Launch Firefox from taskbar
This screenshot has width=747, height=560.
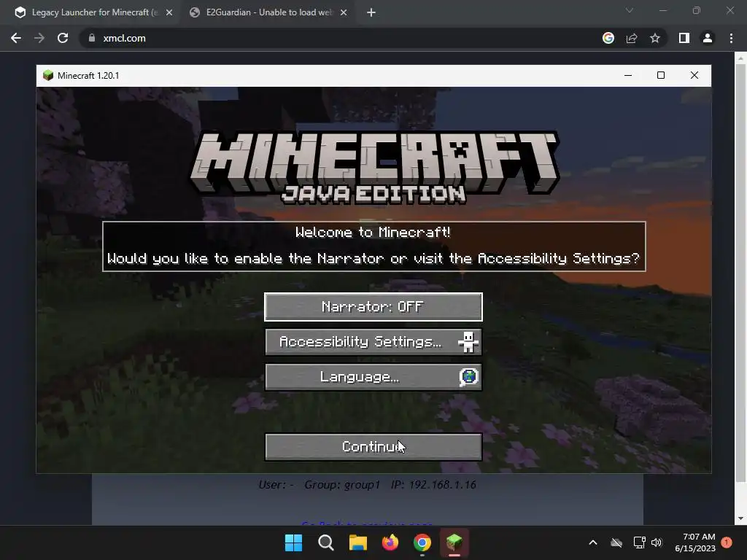[x=390, y=542]
